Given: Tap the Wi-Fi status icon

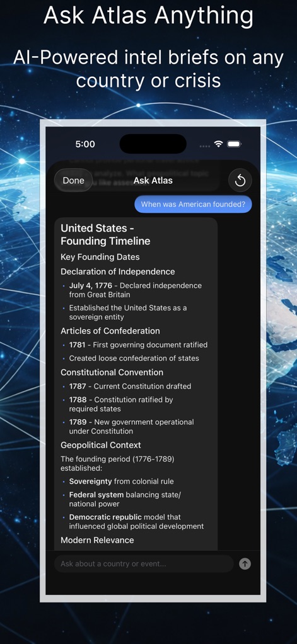Looking at the screenshot, I should coord(218,144).
